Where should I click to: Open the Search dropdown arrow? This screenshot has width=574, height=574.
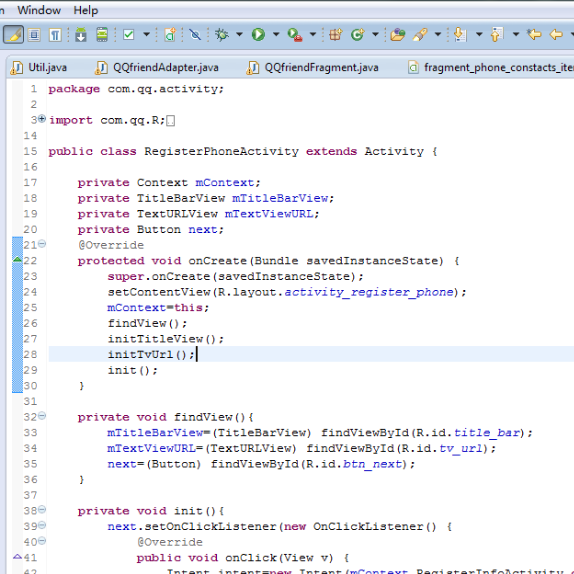[x=438, y=34]
